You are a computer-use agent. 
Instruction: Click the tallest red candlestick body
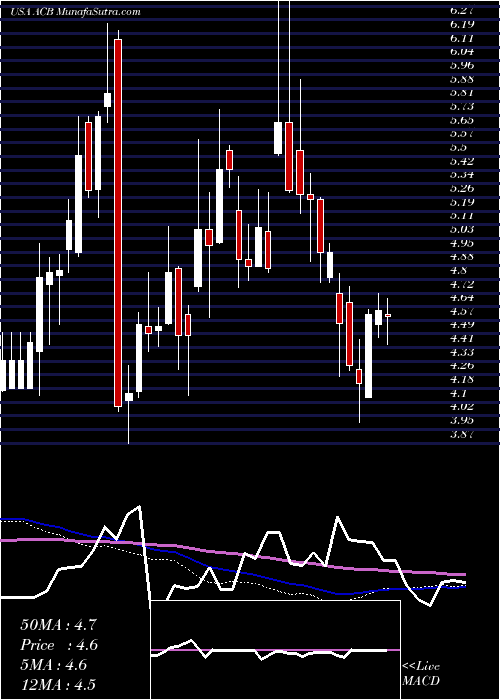[x=118, y=223]
